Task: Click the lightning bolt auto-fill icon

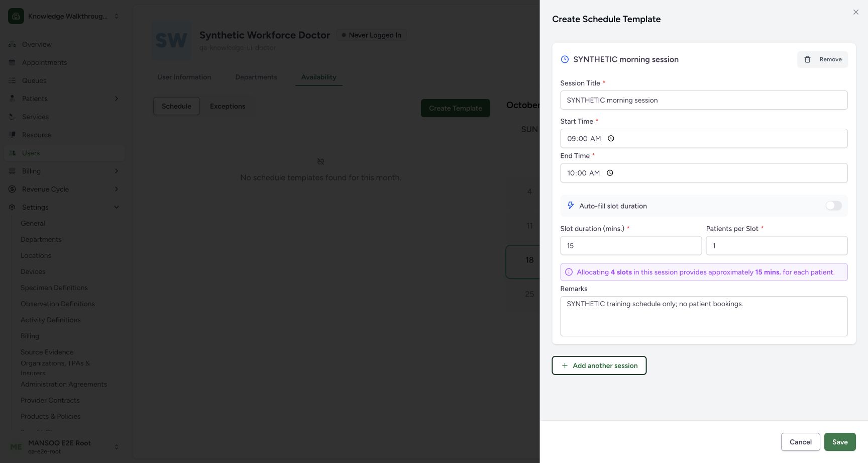Action: 571,206
